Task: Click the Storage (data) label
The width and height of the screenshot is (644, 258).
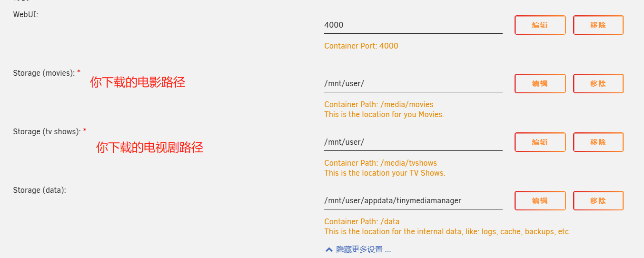Action: [40, 190]
